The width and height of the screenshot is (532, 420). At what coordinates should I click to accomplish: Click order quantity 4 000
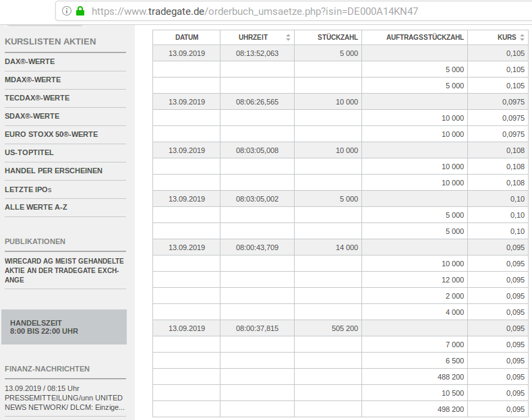pos(454,312)
